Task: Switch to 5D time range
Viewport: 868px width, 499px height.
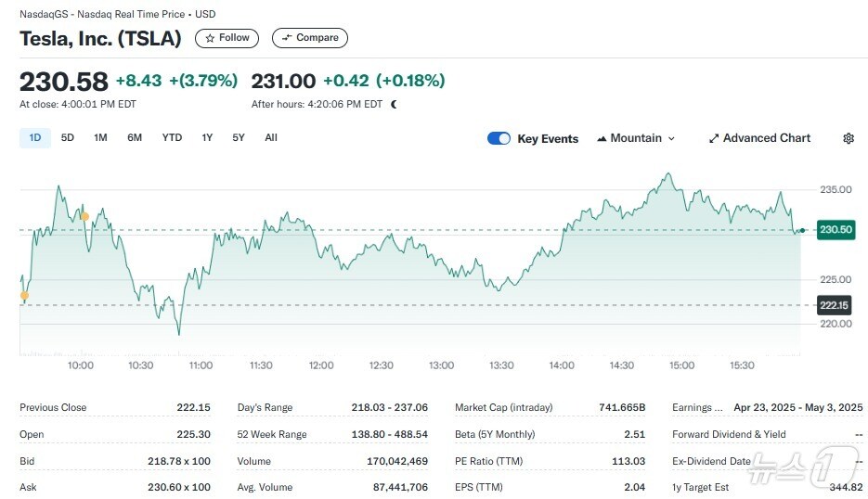Action: click(68, 138)
